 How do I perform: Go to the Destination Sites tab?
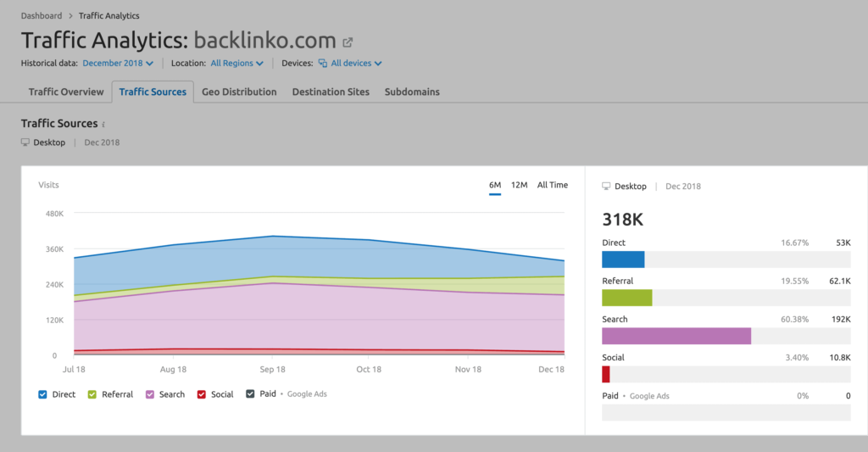(331, 92)
